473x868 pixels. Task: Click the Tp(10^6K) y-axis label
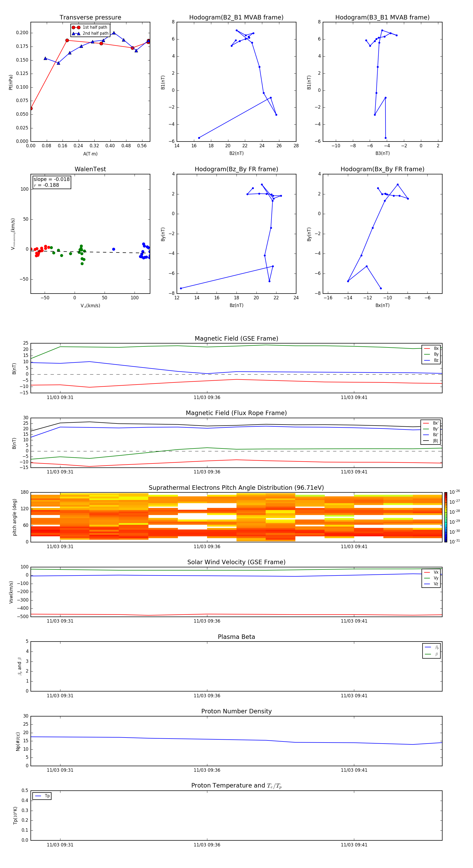(x=15, y=815)
